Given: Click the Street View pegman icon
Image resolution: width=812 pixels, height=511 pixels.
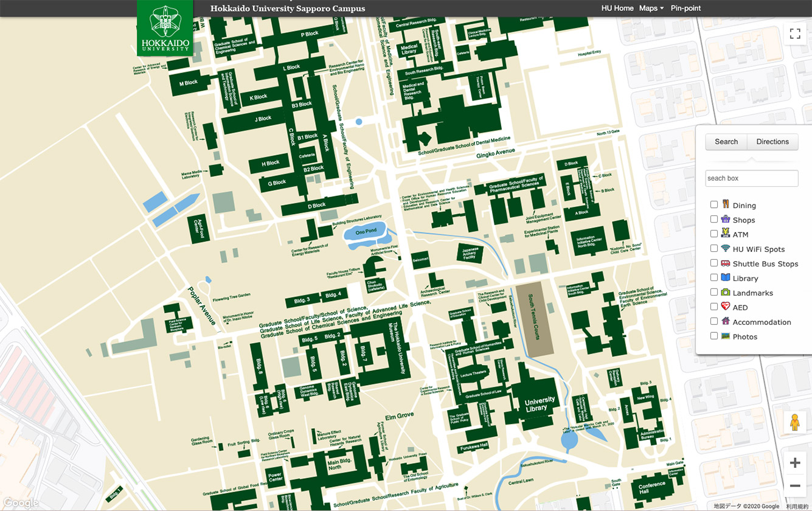Looking at the screenshot, I should pyautogui.click(x=794, y=422).
